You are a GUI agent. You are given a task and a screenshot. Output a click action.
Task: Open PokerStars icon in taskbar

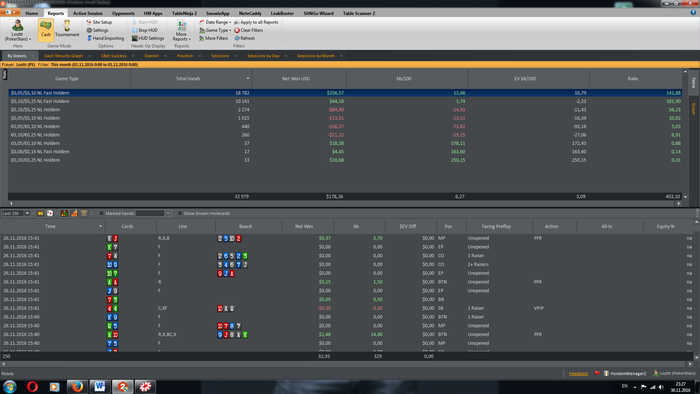tap(145, 386)
